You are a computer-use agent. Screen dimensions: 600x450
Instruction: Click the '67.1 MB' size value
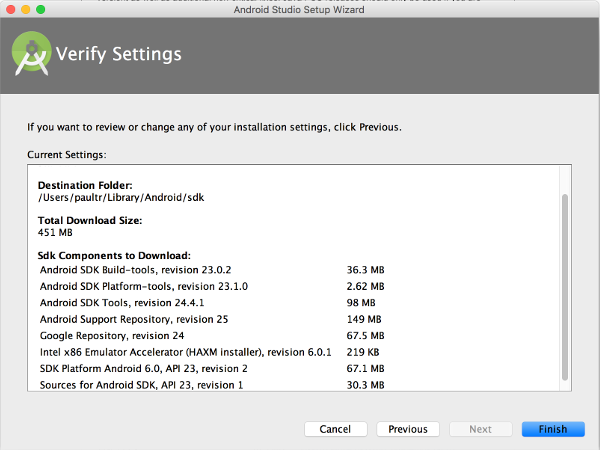(365, 368)
